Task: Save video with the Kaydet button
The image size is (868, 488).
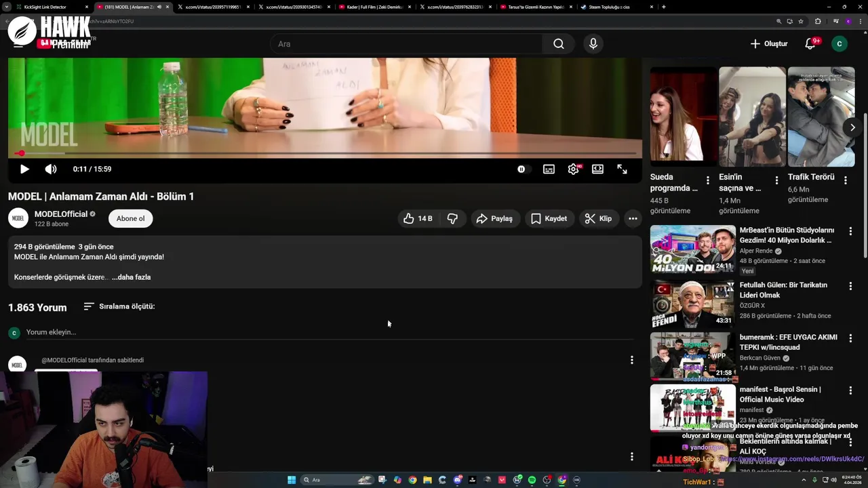Action: [x=549, y=218]
